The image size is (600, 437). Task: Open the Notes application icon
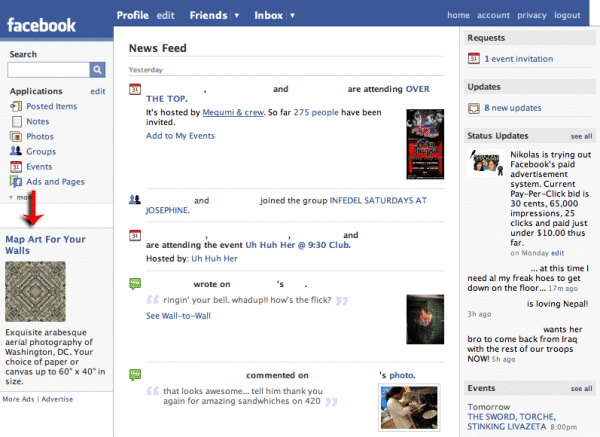click(16, 122)
